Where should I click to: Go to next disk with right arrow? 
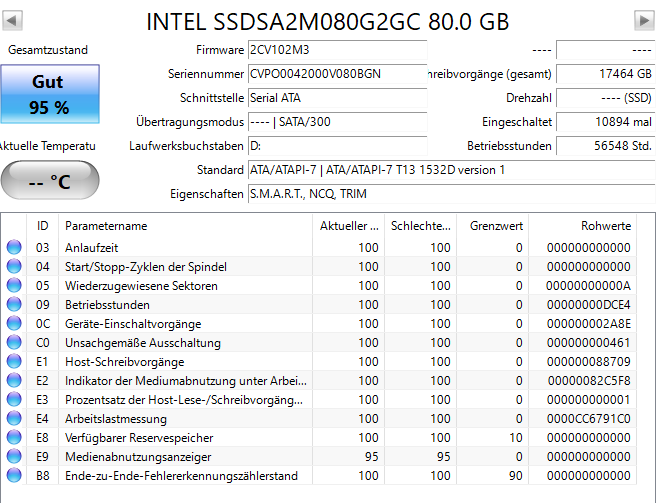pyautogui.click(x=644, y=20)
